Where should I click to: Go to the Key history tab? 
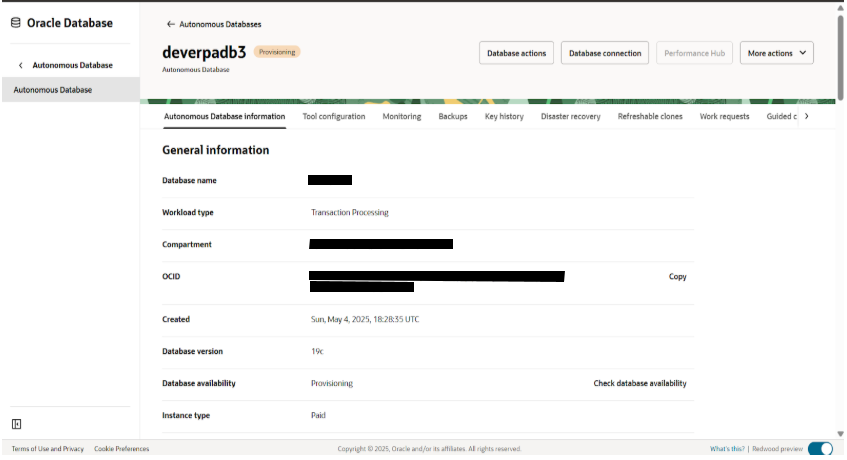point(504,116)
